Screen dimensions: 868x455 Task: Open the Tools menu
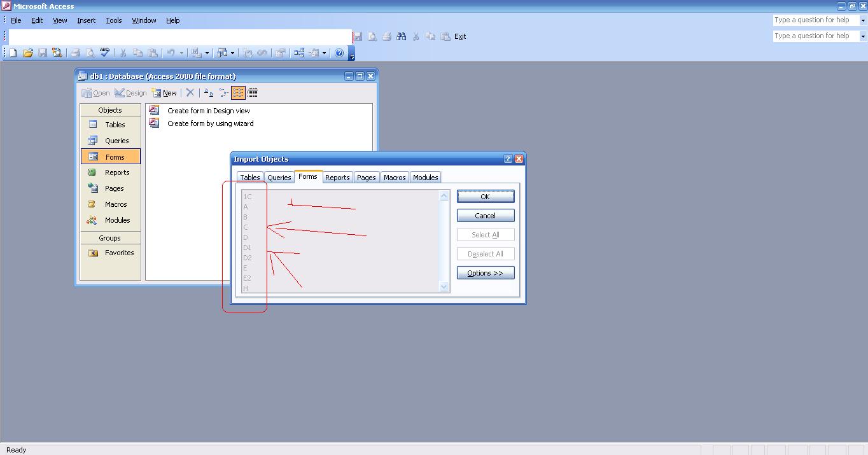(114, 20)
